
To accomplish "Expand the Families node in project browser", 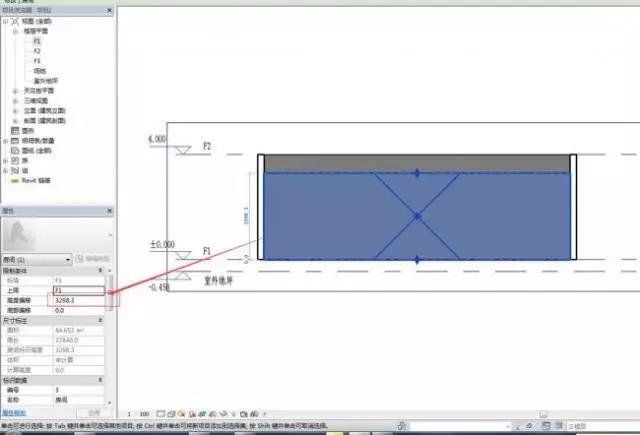I will click(x=4, y=161).
